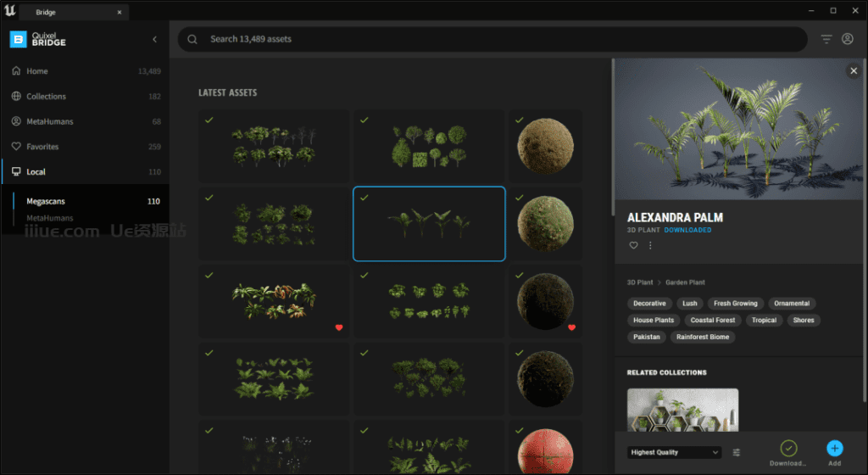Click the Search 13,489 assets field
868x475 pixels.
point(492,39)
